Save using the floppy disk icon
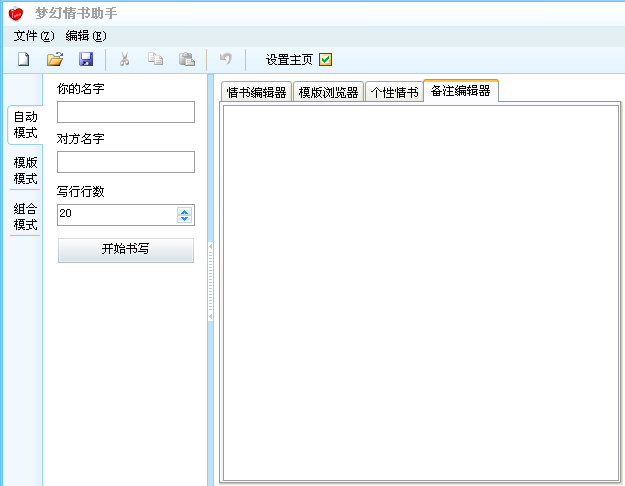 click(x=86, y=59)
